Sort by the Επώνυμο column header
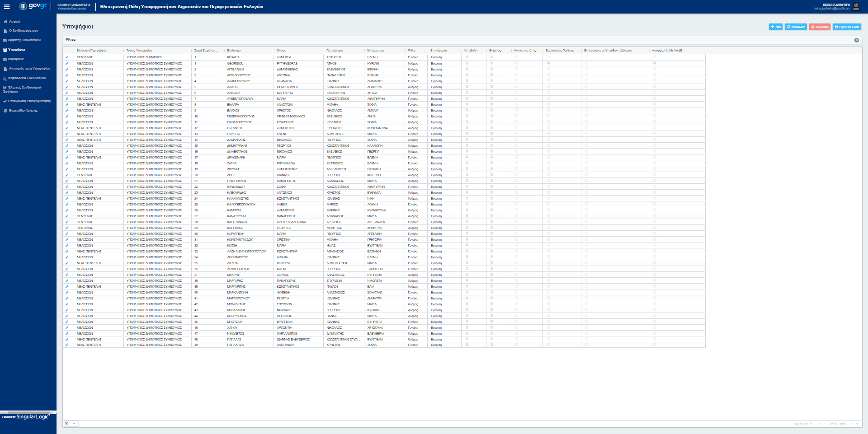This screenshot has height=434, width=868. click(234, 51)
